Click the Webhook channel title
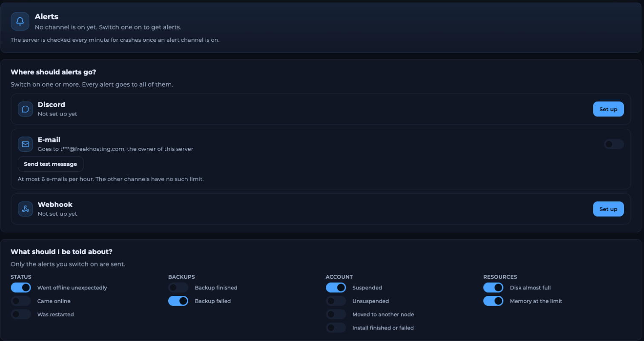 coord(55,205)
